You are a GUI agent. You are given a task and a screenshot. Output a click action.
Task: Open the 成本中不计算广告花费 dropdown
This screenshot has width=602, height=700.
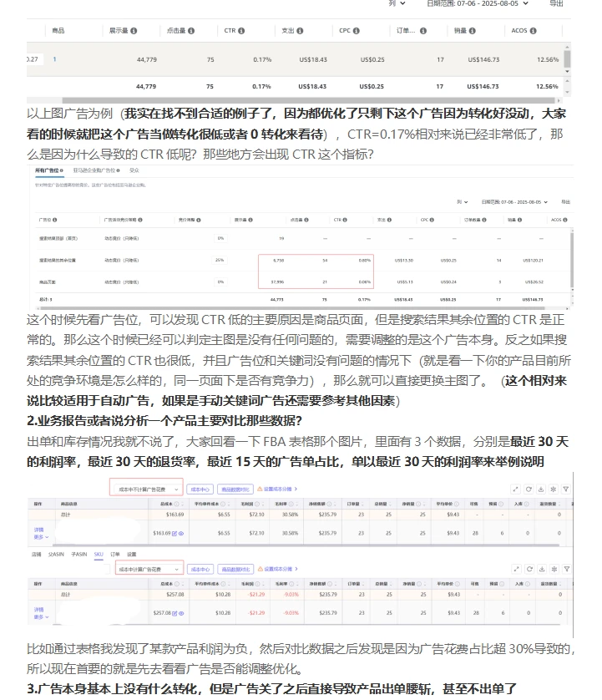[146, 489]
